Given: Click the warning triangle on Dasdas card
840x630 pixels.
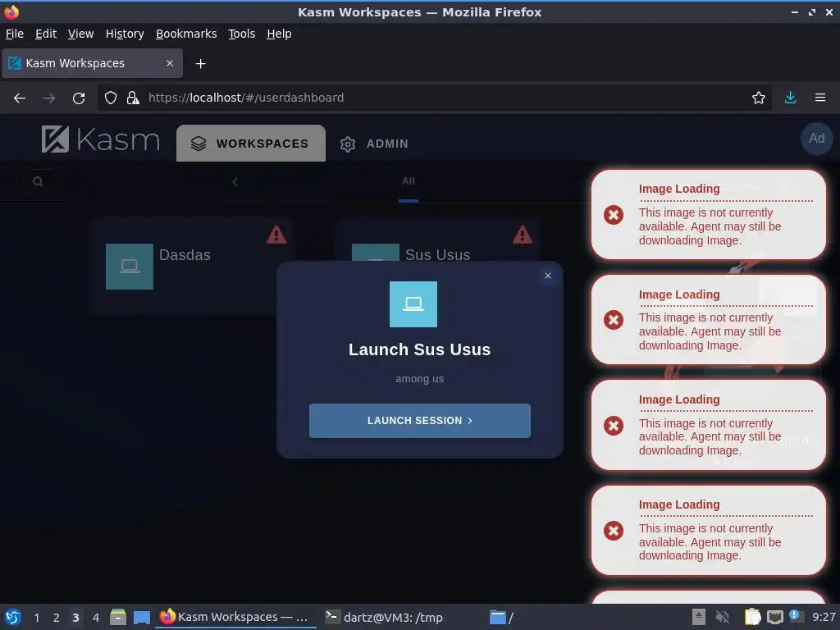Looking at the screenshot, I should point(276,235).
